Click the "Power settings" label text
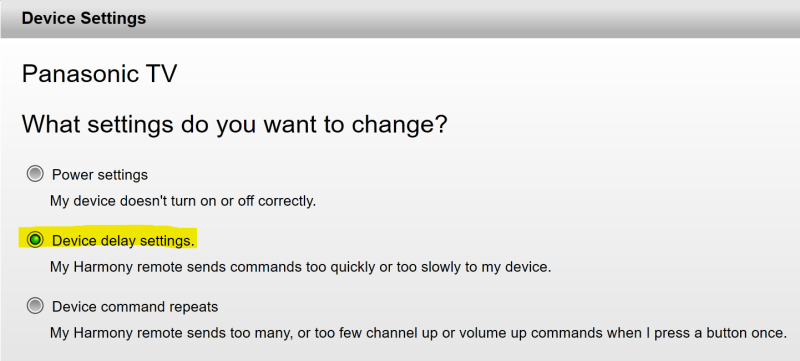The height and width of the screenshot is (361, 800). click(99, 175)
